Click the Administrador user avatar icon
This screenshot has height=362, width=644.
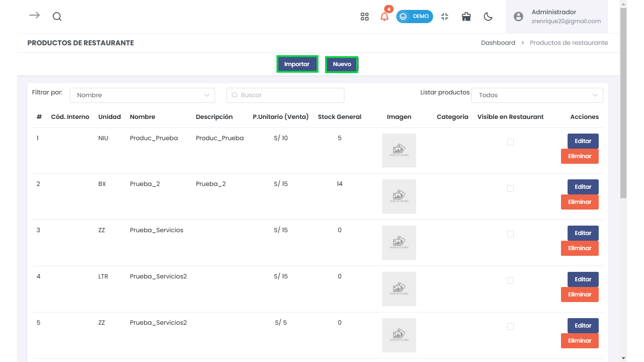519,17
